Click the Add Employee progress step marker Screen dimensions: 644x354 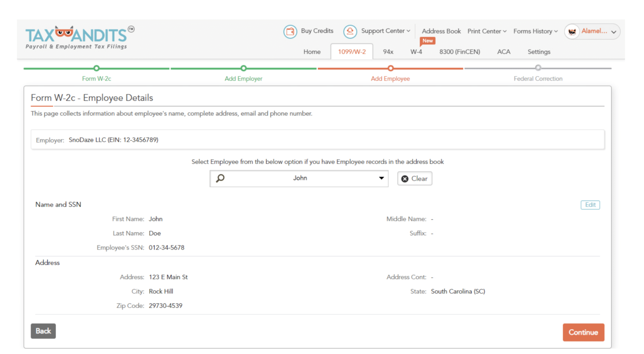pyautogui.click(x=390, y=68)
